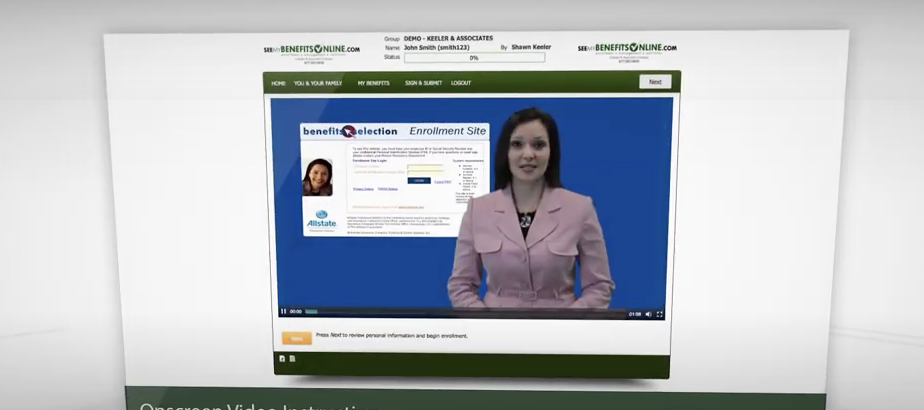Open the MY BENEFITS menu
The image size is (924, 410).
(x=373, y=83)
